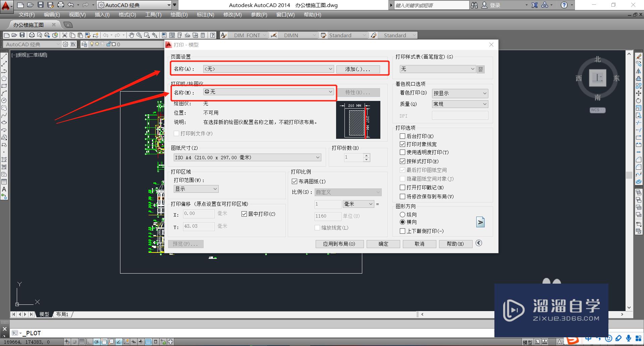Click the Text Style icon before DIM FONT

224,35
